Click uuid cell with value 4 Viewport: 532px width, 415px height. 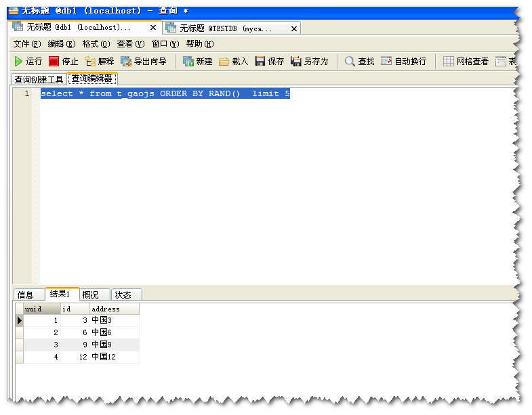point(42,357)
